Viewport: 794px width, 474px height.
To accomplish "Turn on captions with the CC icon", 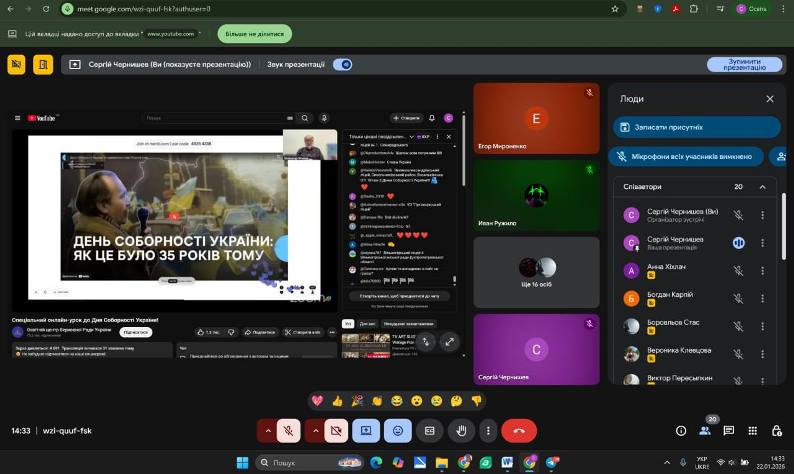I will point(429,431).
